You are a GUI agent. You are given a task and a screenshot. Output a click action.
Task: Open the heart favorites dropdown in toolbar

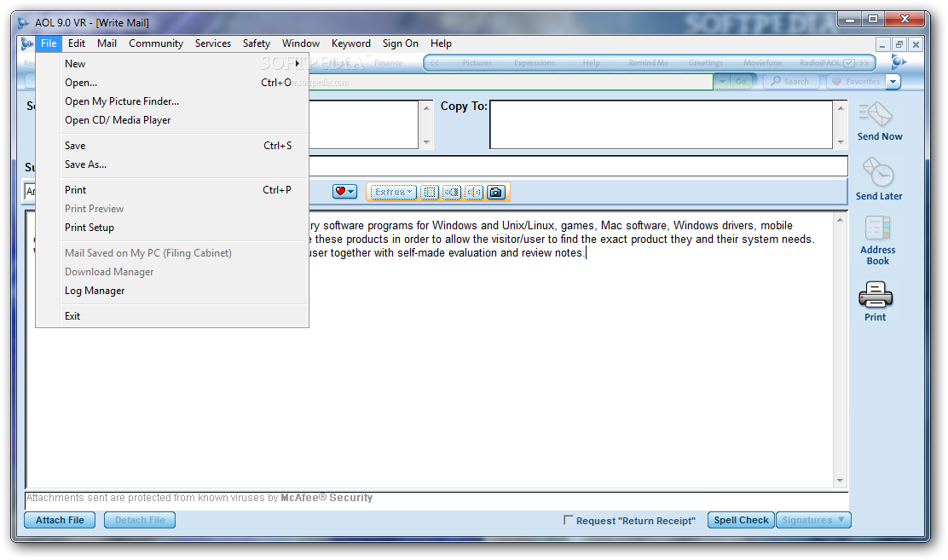tap(344, 192)
